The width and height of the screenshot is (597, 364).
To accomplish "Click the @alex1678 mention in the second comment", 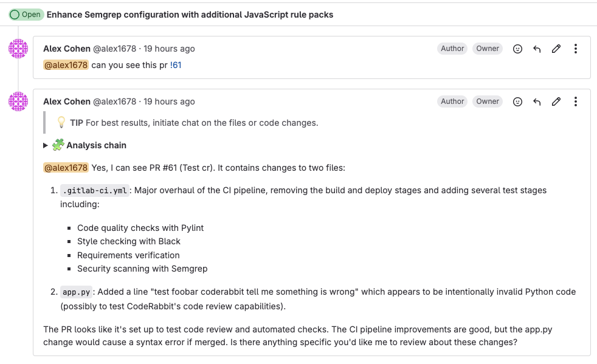I will coord(66,167).
